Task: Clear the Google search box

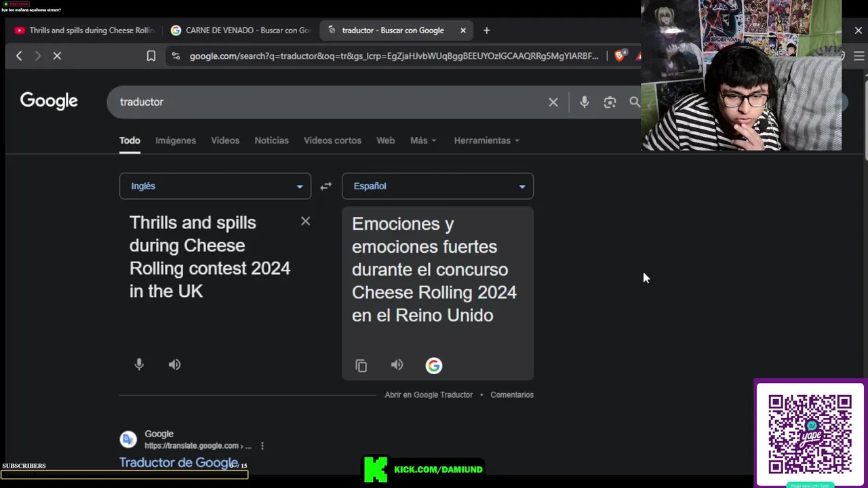Action: click(x=553, y=102)
